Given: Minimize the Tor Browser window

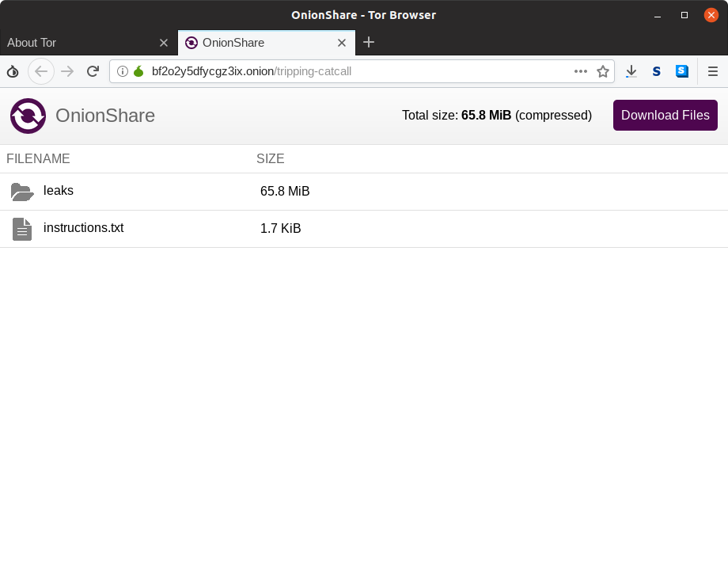Looking at the screenshot, I should click(x=658, y=15).
